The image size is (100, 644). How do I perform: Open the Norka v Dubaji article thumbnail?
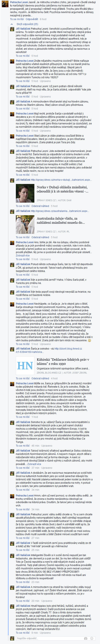25,193
